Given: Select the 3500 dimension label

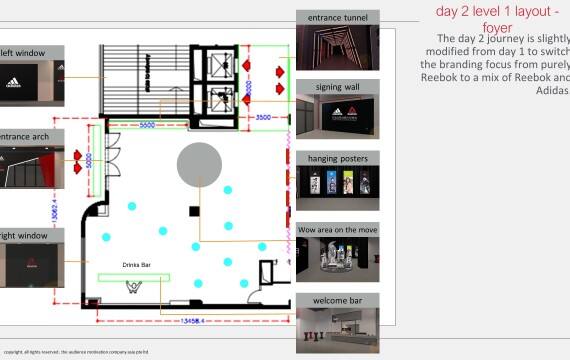Looking at the screenshot, I should pos(263,117).
